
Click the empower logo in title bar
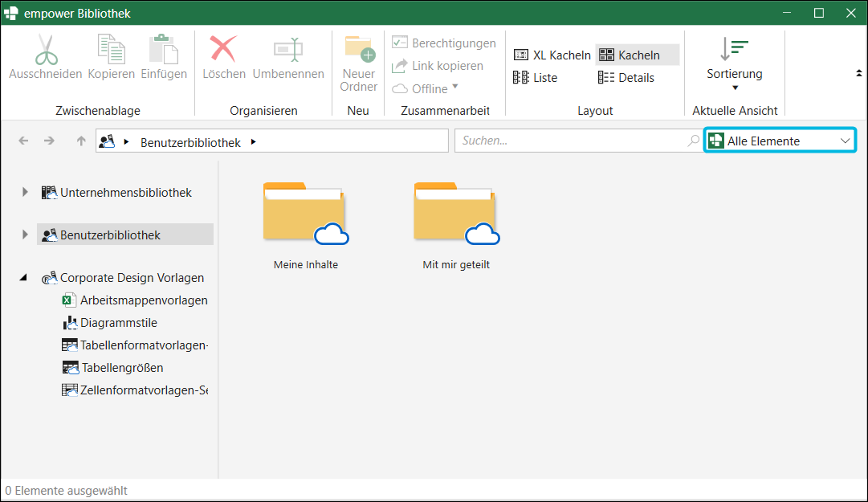point(11,13)
